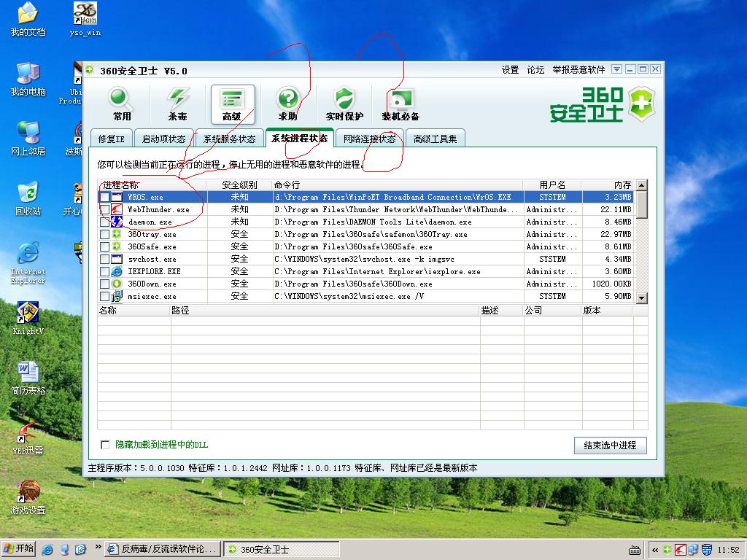
Task: Check the 360Safe.exe process checkbox
Action: coord(104,246)
